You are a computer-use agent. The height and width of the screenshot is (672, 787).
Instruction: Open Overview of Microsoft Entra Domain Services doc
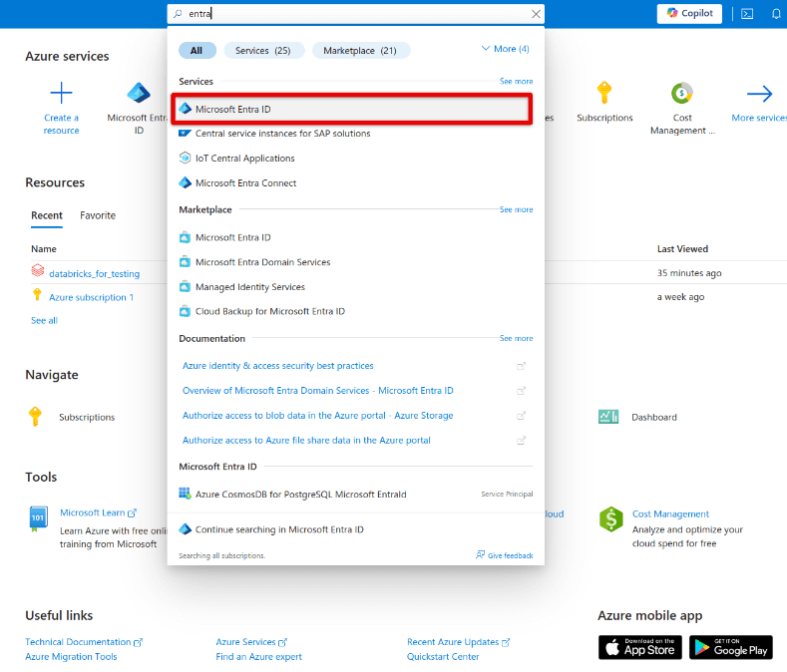[x=318, y=391]
